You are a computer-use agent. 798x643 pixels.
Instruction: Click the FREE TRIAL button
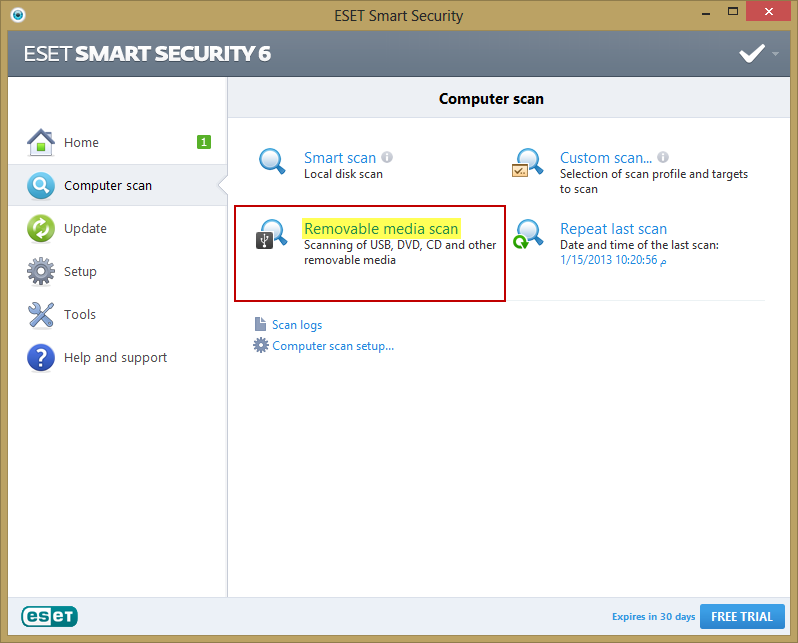pos(742,617)
